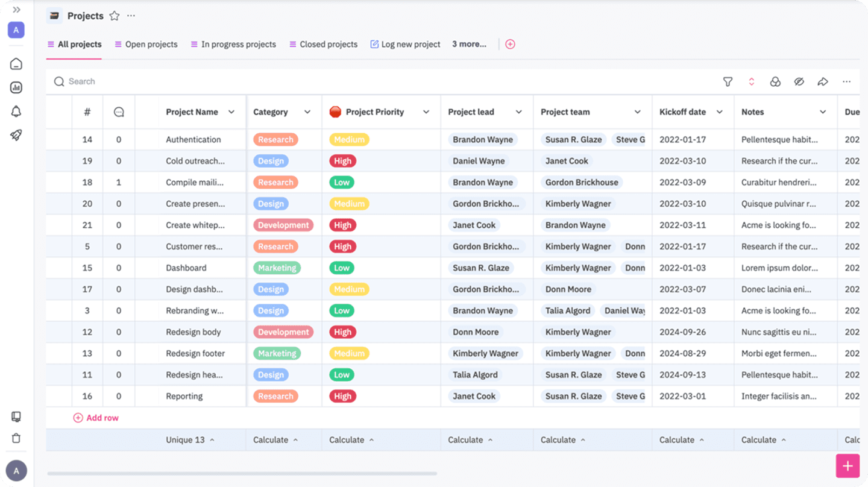This screenshot has height=487, width=868.
Task: Click Medium tag in Redesign footer row
Action: point(350,354)
